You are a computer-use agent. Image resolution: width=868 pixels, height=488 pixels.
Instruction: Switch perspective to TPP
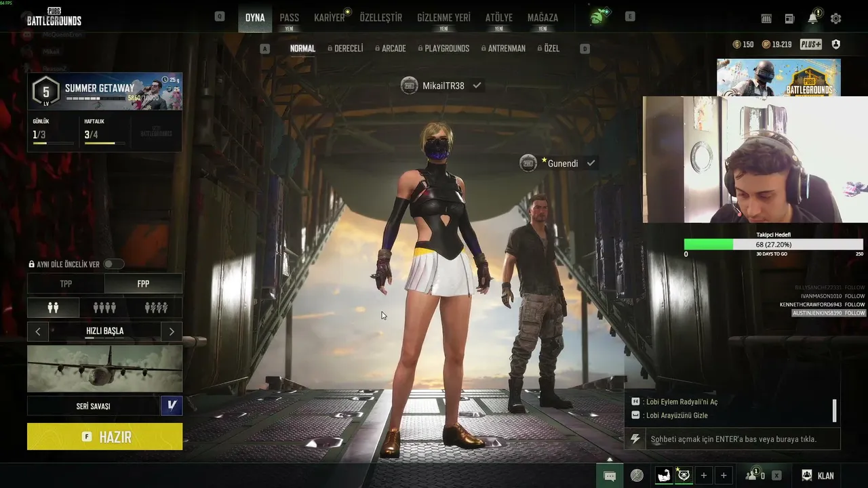coord(66,284)
